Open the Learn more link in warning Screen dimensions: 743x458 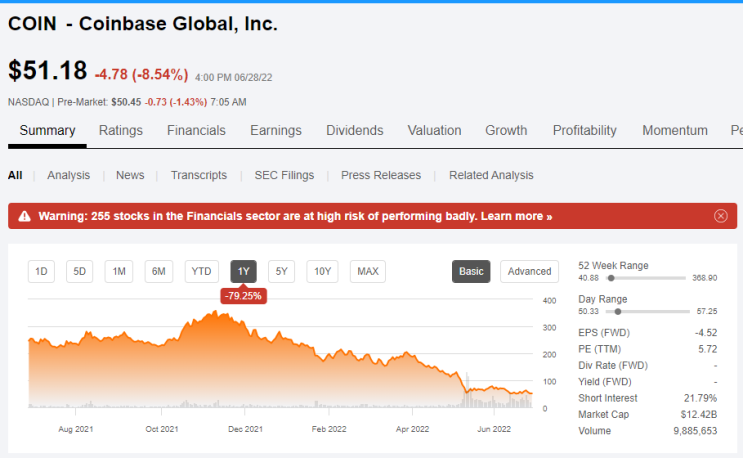click(516, 216)
